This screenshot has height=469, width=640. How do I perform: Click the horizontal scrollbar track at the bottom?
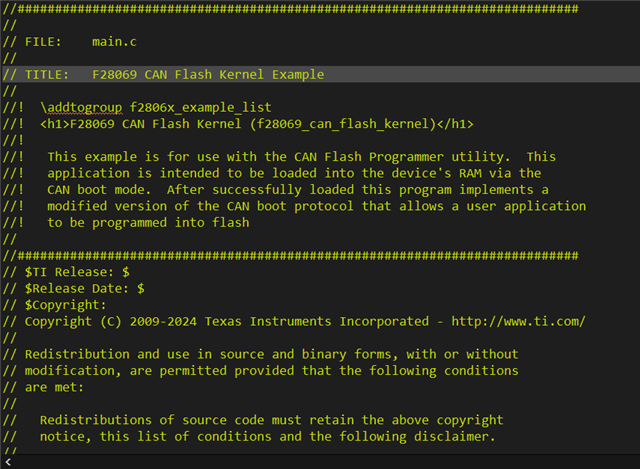pyautogui.click(x=320, y=462)
